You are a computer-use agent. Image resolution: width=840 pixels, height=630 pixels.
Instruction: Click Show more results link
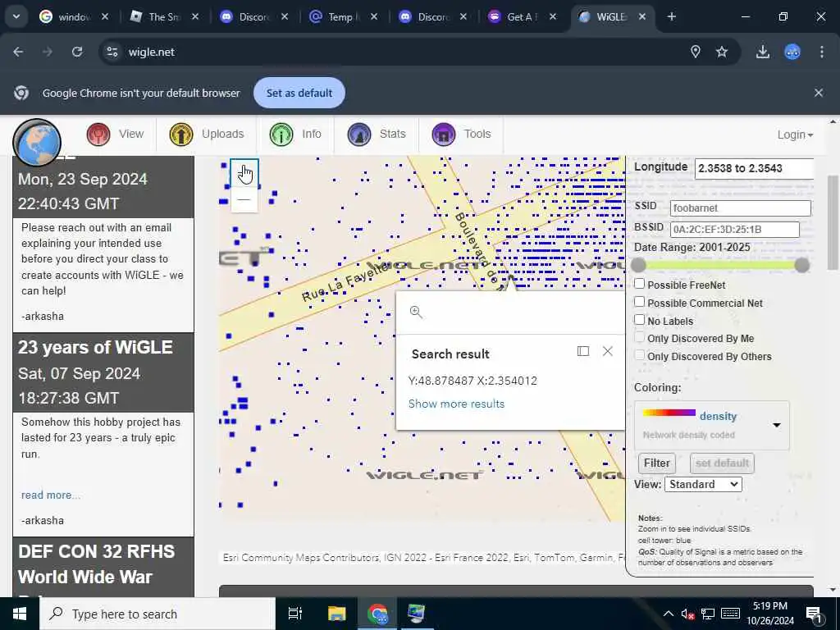click(456, 404)
